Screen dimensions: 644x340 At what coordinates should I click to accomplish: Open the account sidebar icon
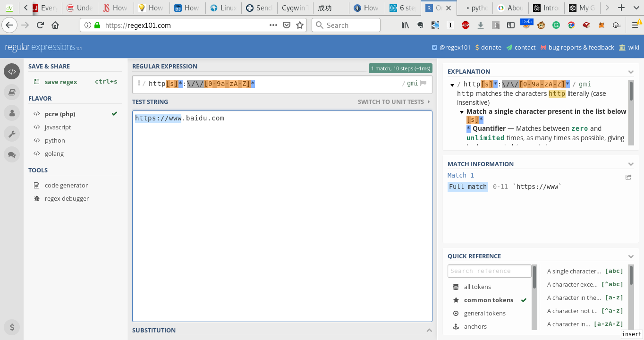pos(12,113)
